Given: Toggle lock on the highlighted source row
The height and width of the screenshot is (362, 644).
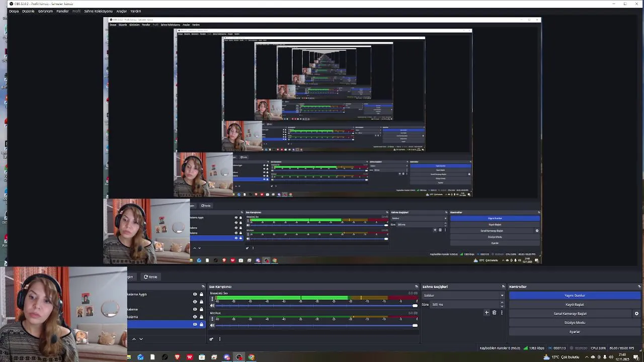Looking at the screenshot, I should (x=201, y=324).
